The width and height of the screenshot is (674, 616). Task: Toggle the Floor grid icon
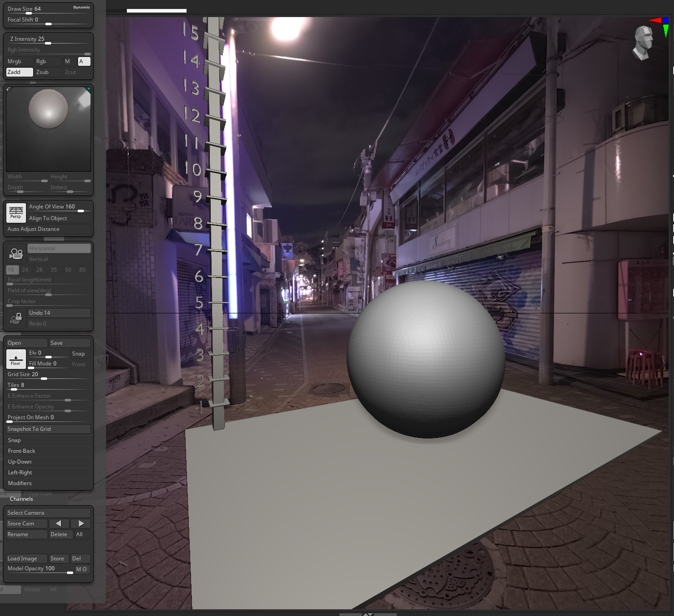pyautogui.click(x=16, y=359)
